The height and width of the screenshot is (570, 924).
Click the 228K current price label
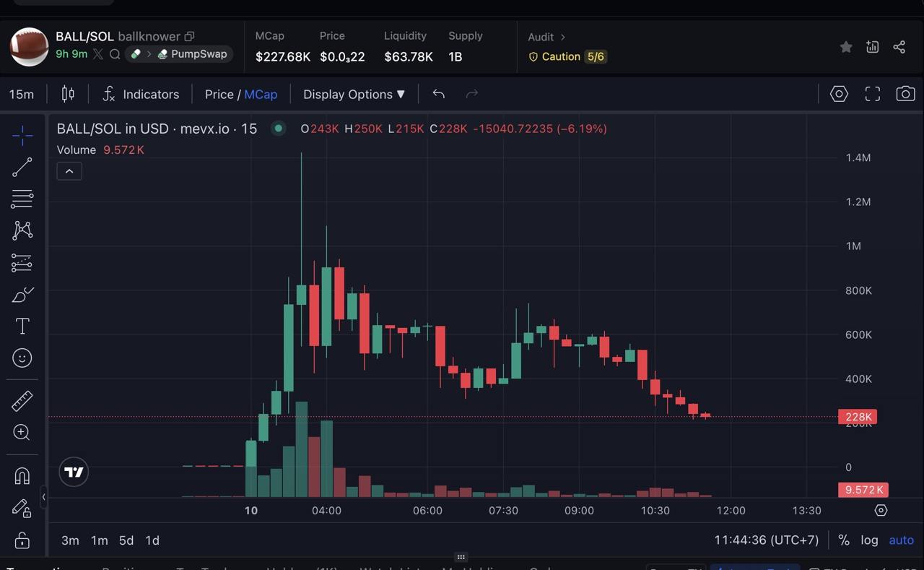[858, 417]
